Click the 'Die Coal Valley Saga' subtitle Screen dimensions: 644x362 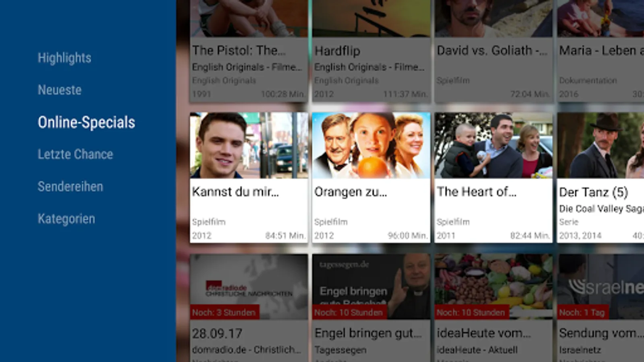601,209
